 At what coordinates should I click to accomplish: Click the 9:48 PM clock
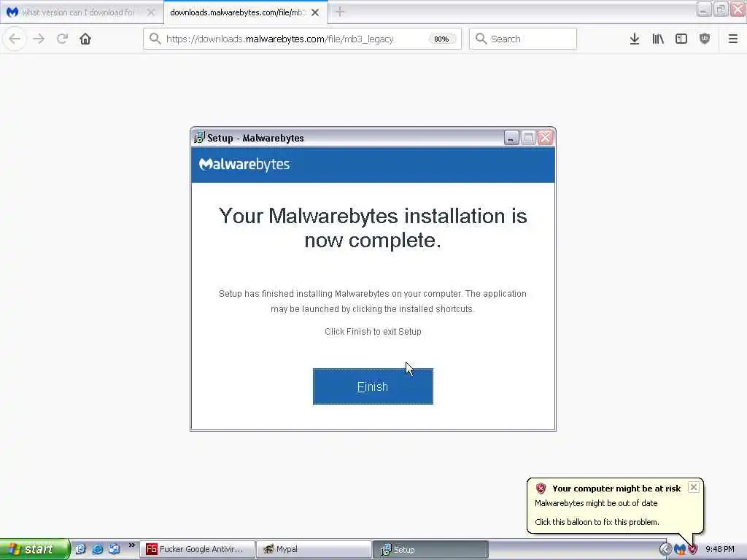tap(720, 550)
